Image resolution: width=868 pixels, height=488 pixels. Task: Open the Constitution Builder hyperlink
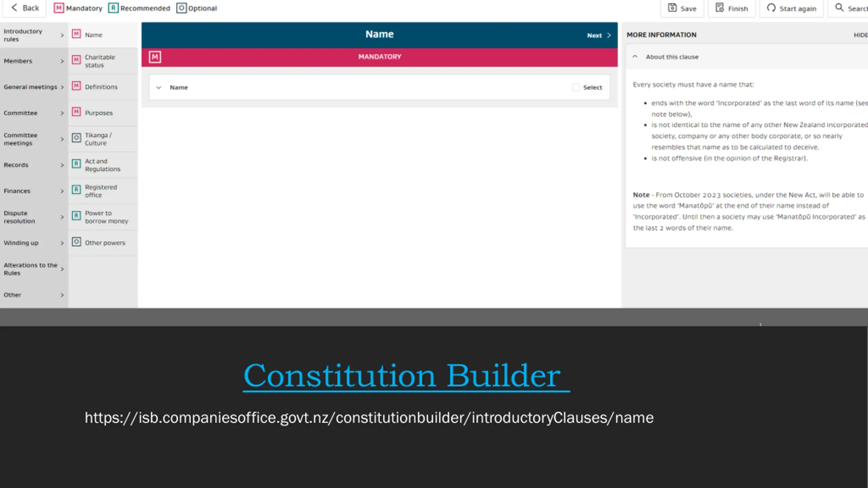click(406, 376)
